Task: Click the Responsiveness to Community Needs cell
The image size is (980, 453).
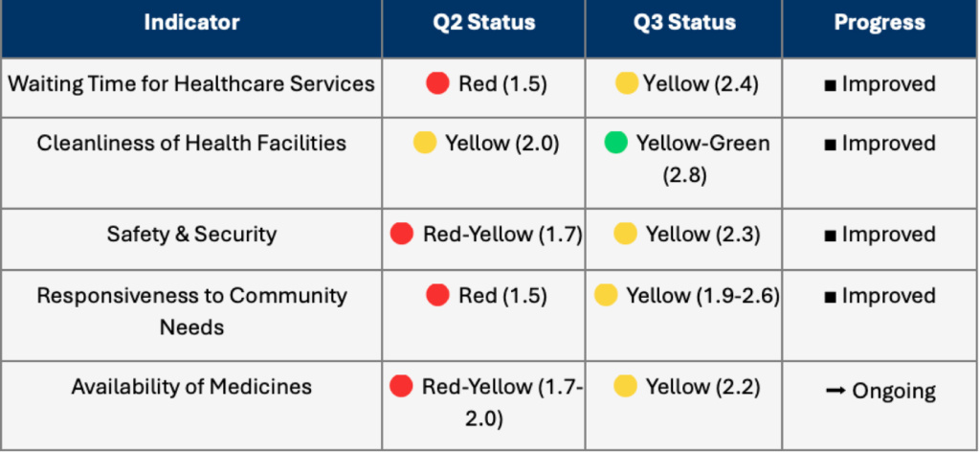Action: (191, 310)
